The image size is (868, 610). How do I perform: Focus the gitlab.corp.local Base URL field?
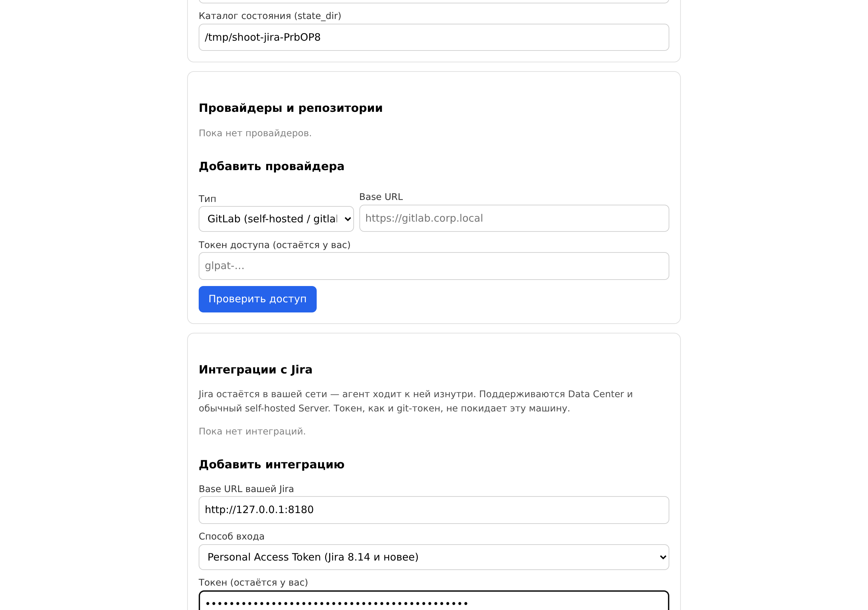514,219
